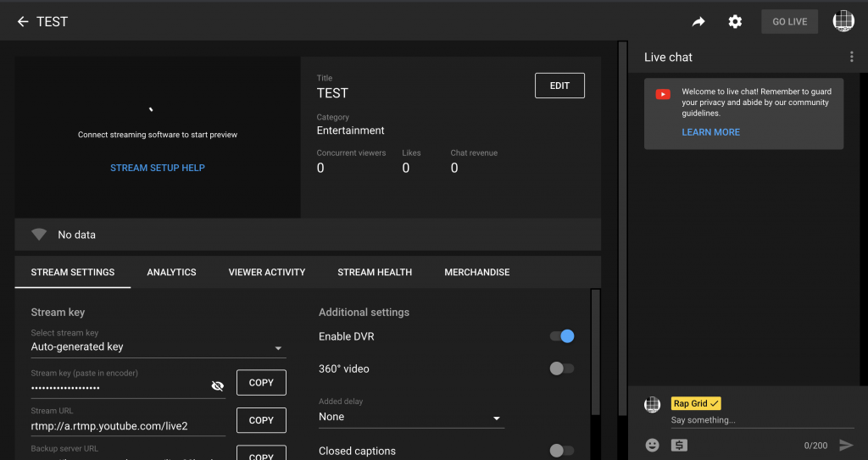Open the LEARN MORE link in chat
The width and height of the screenshot is (868, 460).
tap(711, 132)
